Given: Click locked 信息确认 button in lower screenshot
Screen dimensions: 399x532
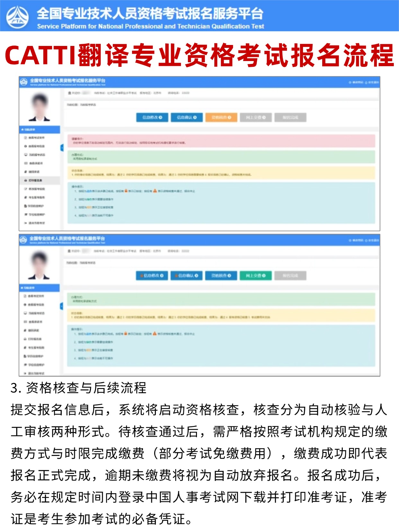Looking at the screenshot, I should [x=187, y=276].
